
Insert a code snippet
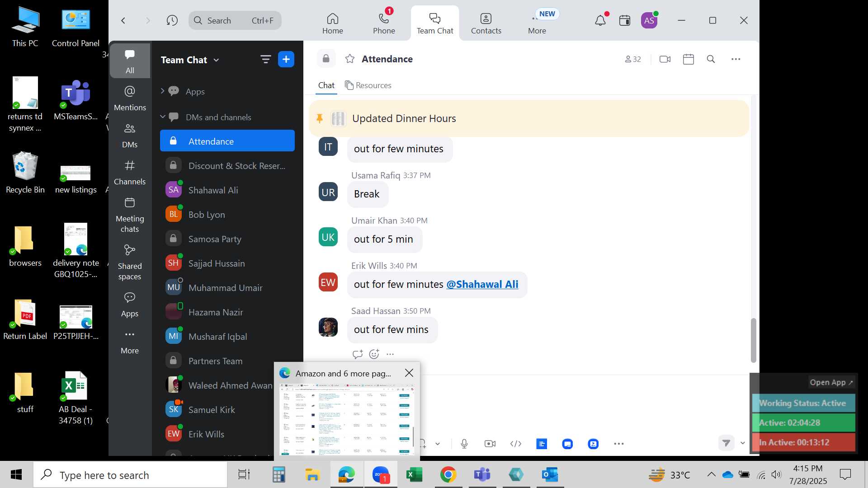coord(516,444)
